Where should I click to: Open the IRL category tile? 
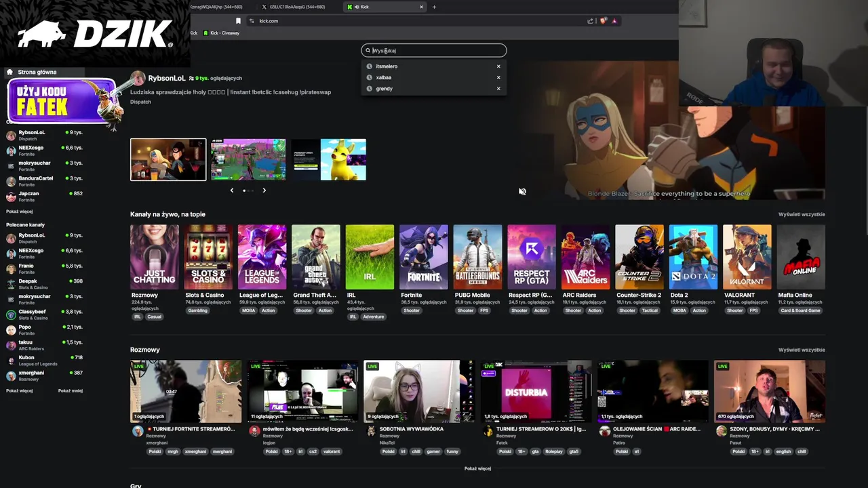pyautogui.click(x=370, y=258)
